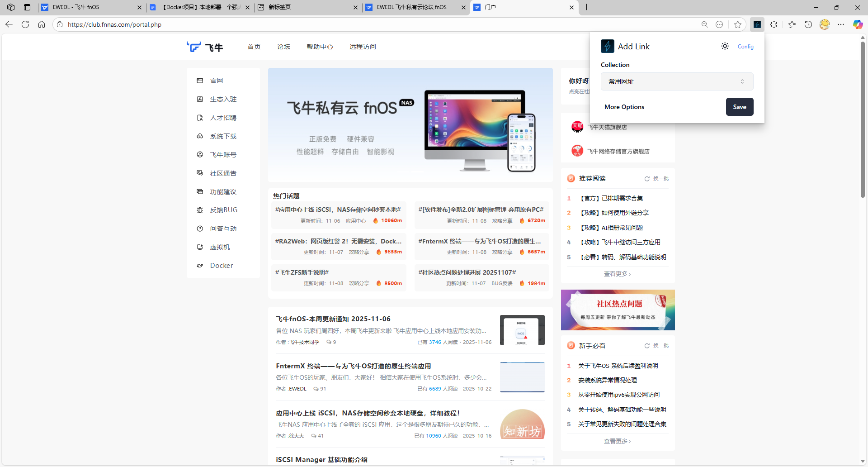
Task: Expand 查看更多 under 推荐阅读
Action: point(618,274)
